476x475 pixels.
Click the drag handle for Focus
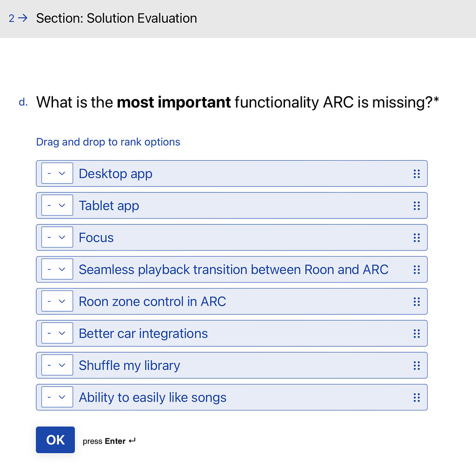click(416, 237)
